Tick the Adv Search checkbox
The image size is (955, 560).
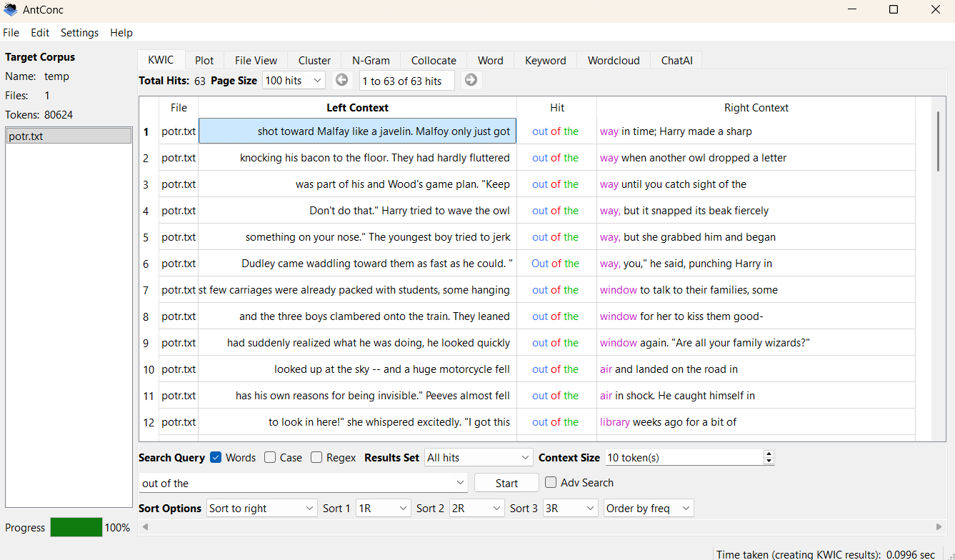pos(551,483)
